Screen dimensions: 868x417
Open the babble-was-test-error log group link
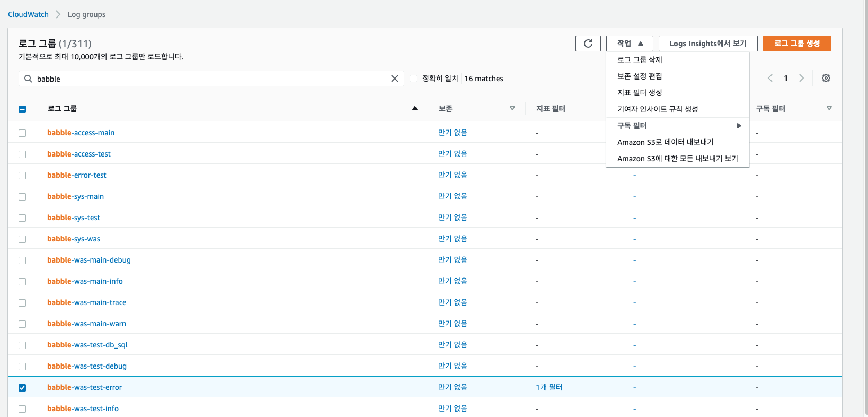tap(84, 387)
